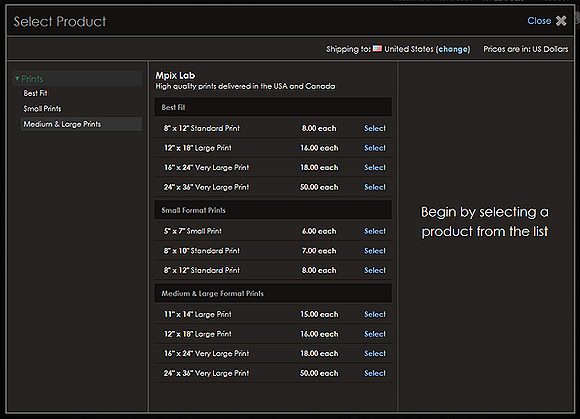Click the United States flag icon

[x=377, y=48]
